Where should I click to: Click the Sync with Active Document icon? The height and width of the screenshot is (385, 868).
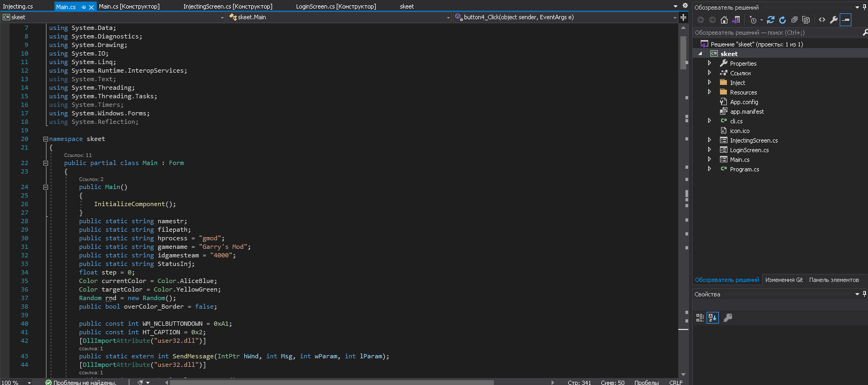pyautogui.click(x=771, y=20)
